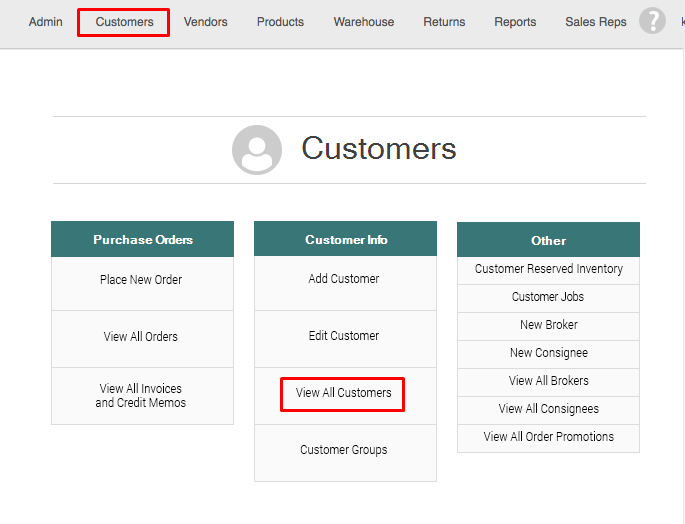Viewport: 685px width, 524px height.
Task: Open View All Invoices and Credit Memos
Action: (x=141, y=396)
